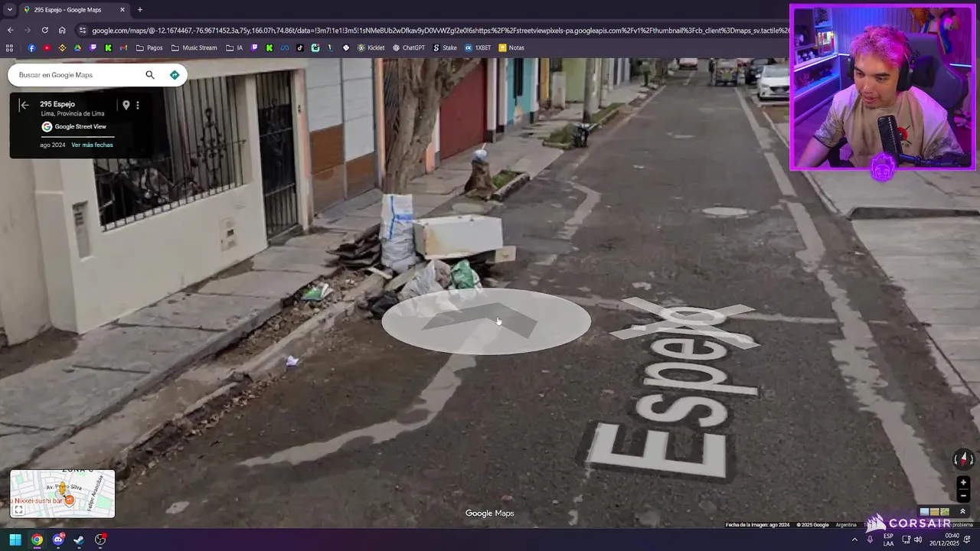Go forward in browser history

click(x=28, y=31)
